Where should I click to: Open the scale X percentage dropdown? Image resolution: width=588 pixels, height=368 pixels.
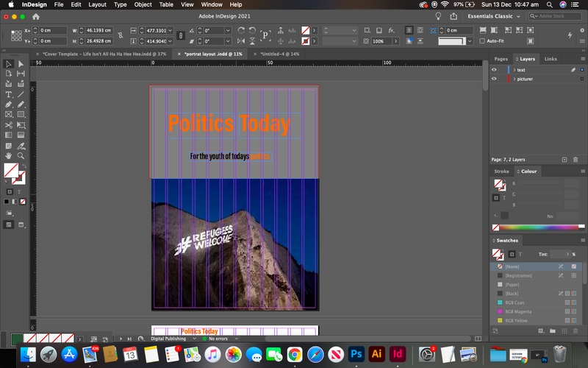(x=171, y=30)
